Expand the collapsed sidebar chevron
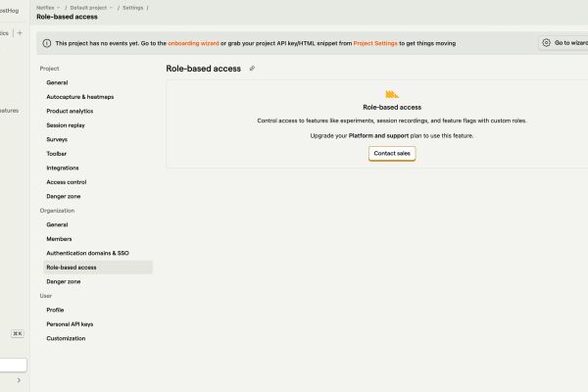The height and width of the screenshot is (392, 588). click(x=19, y=380)
